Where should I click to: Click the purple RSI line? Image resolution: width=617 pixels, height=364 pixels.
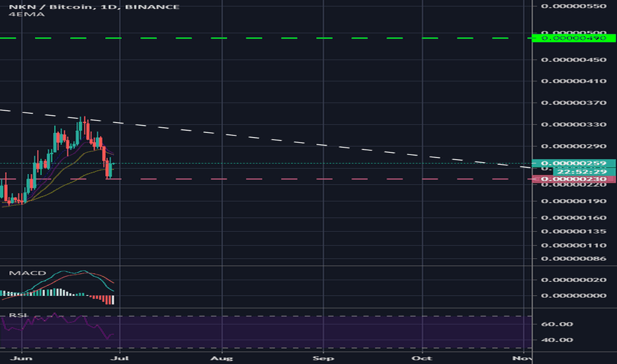pos(57,326)
